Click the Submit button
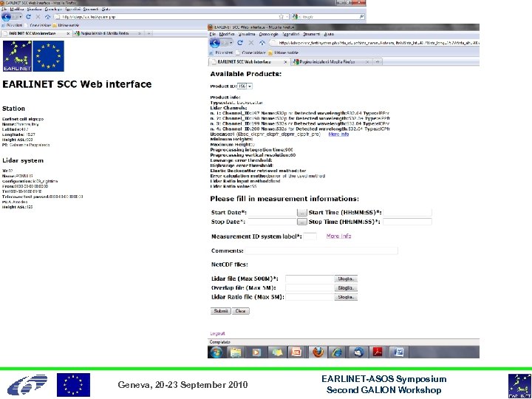 [220, 311]
